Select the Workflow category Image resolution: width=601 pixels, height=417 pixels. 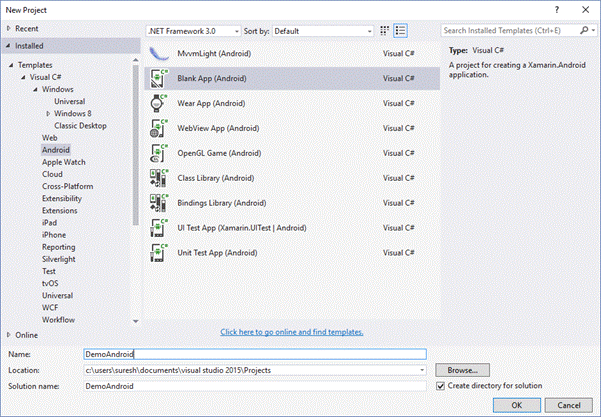pyautogui.click(x=59, y=320)
